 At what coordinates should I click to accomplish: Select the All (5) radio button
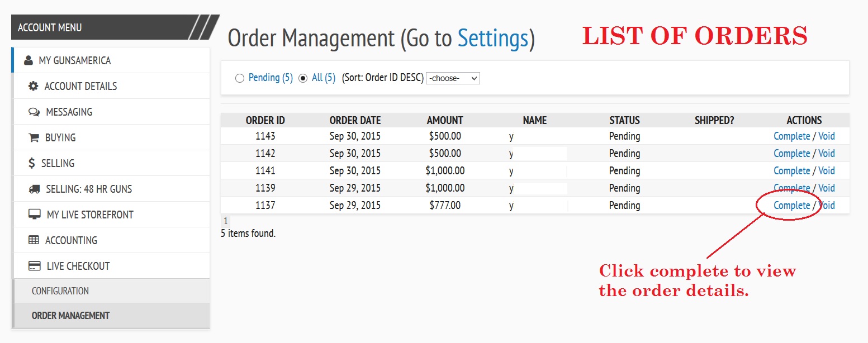coord(303,78)
